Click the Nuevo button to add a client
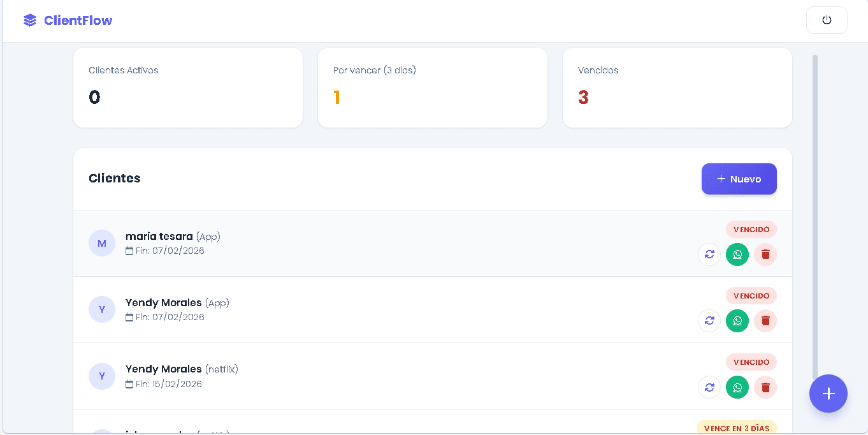This screenshot has height=435, width=868. tap(739, 179)
